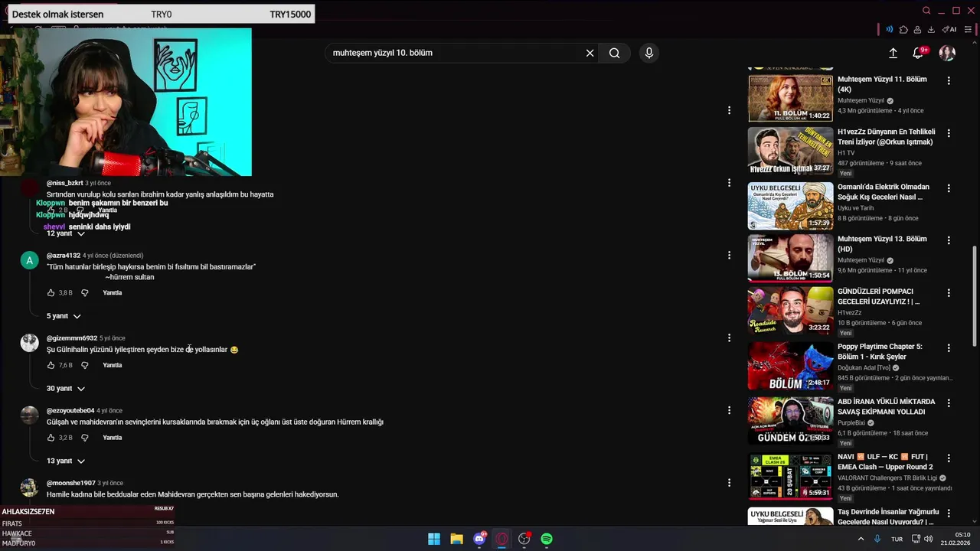Image resolution: width=980 pixels, height=551 pixels.
Task: Click Yanıtla under the @ezoyoutebe04 comment
Action: click(x=113, y=438)
